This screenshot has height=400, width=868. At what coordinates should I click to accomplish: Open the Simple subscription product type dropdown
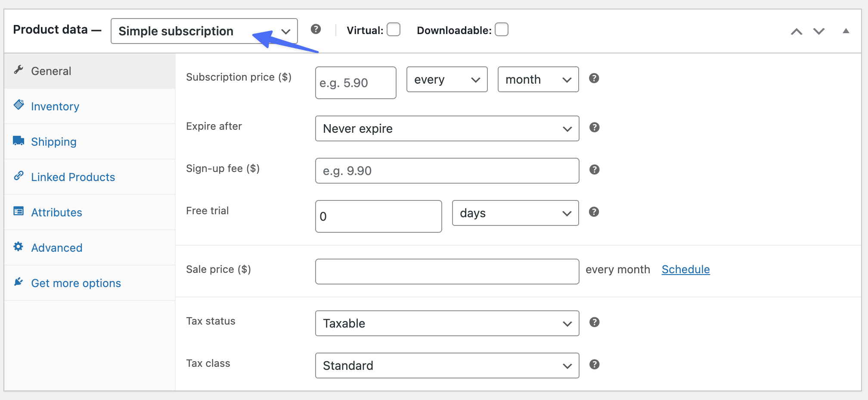tap(204, 31)
